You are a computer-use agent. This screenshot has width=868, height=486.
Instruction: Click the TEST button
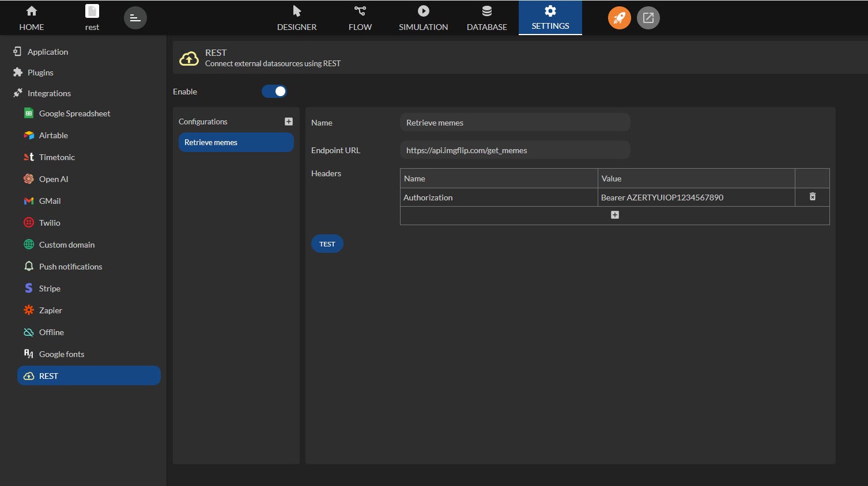pyautogui.click(x=327, y=244)
